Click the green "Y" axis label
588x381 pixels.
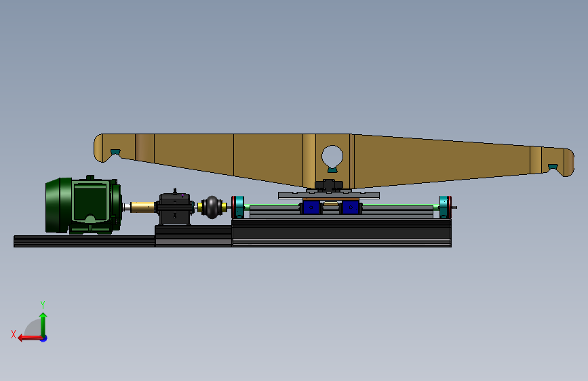[43, 304]
